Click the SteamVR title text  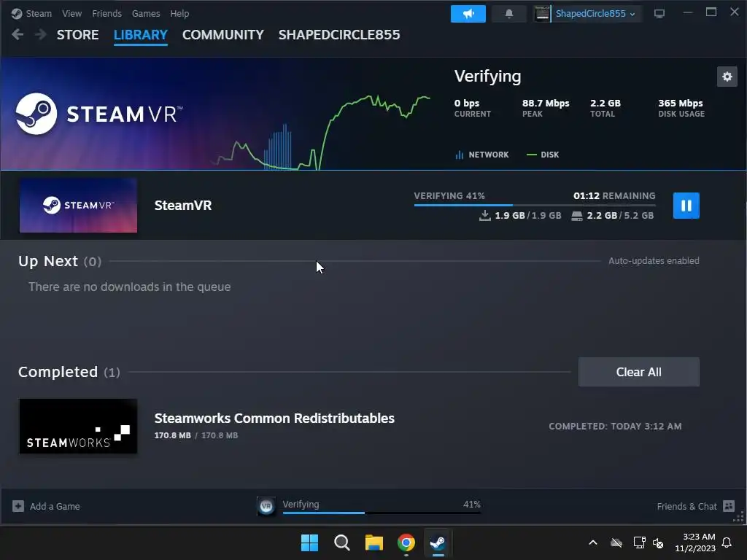pos(183,206)
